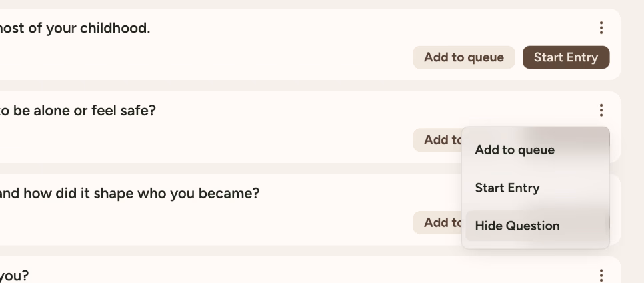This screenshot has width=644, height=283.
Task: Choose 'Add to queue' from the popup menu
Action: tap(514, 150)
